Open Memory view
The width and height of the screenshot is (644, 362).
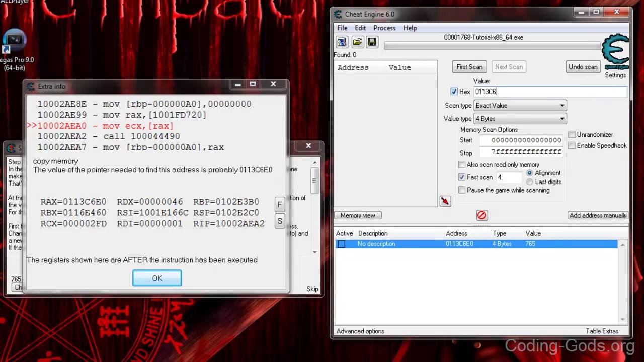point(358,215)
